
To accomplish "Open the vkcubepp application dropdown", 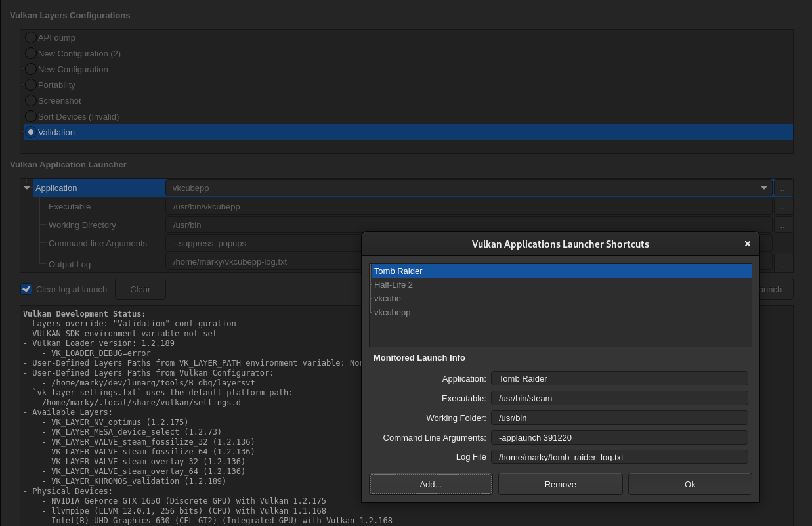I will point(469,188).
